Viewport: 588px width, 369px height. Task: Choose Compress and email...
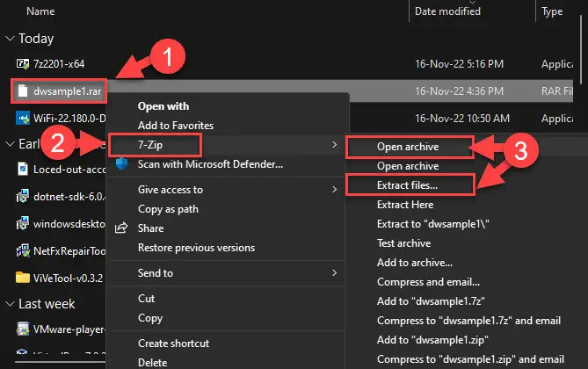point(428,282)
